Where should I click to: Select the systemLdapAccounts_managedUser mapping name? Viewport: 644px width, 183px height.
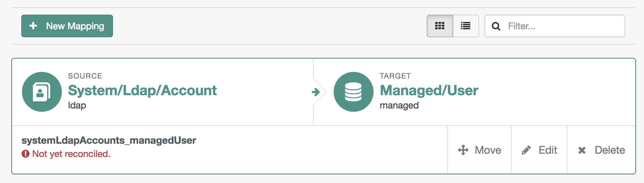(x=109, y=140)
